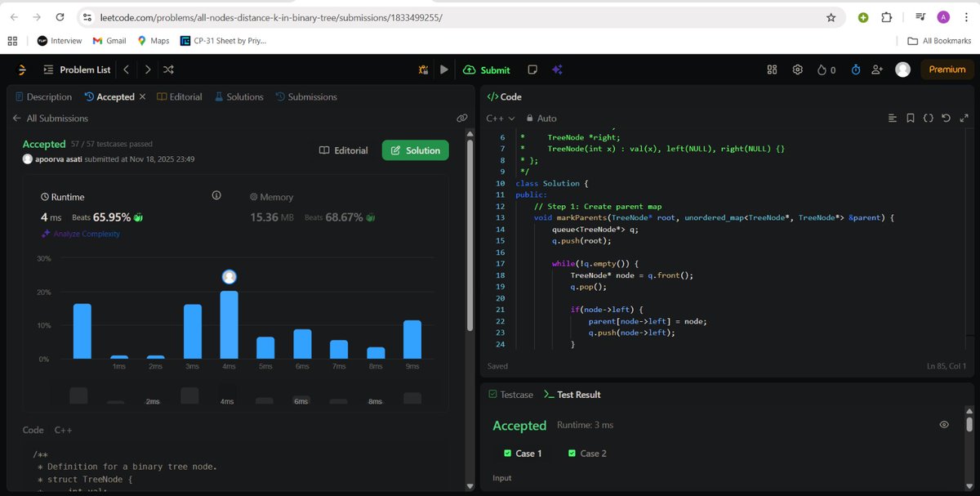Click the green Submit button

487,69
